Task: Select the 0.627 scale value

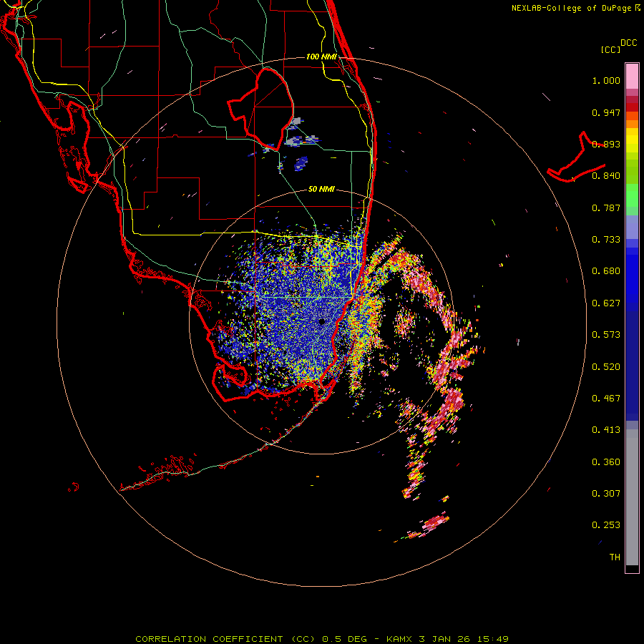Action: tap(606, 303)
